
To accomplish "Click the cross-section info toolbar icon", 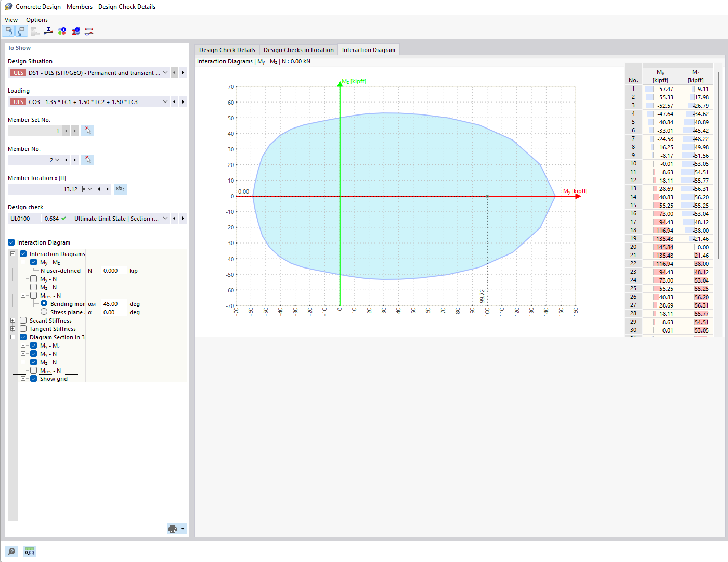I will pyautogui.click(x=75, y=31).
